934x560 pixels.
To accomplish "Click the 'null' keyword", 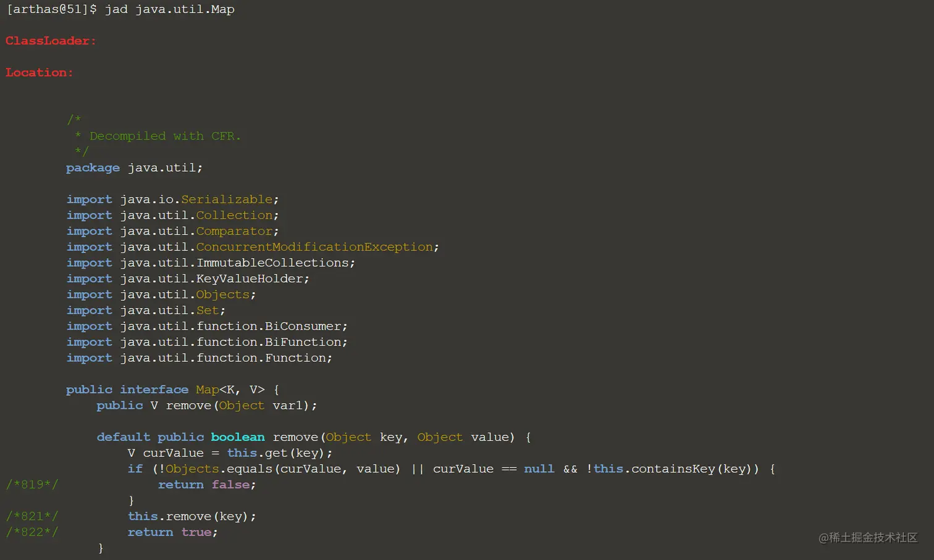I will 539,469.
